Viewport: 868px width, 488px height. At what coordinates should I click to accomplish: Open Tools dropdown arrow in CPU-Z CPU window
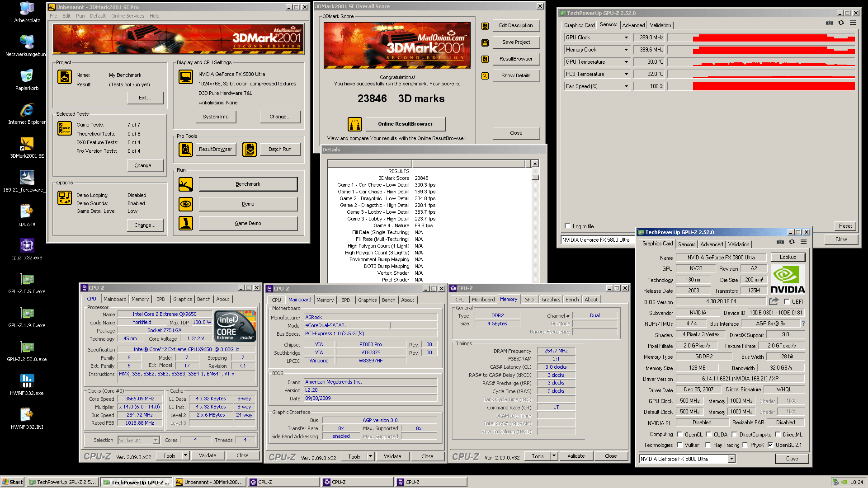coord(185,455)
